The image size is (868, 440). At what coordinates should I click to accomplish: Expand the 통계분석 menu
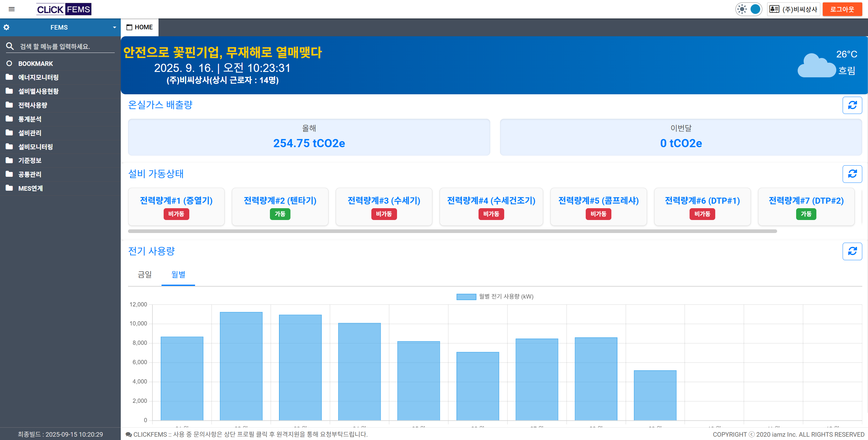click(x=60, y=119)
